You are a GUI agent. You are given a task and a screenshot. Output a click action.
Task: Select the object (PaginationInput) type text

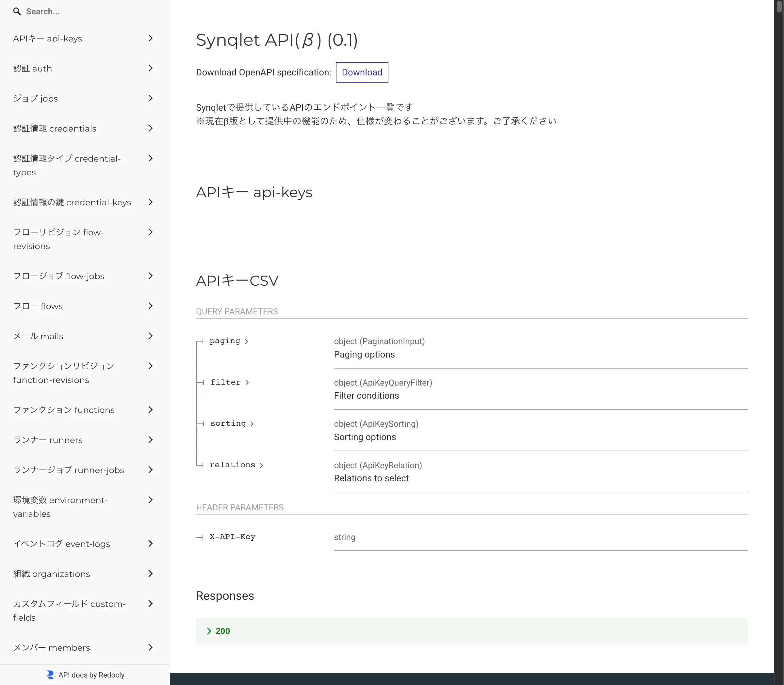click(379, 341)
